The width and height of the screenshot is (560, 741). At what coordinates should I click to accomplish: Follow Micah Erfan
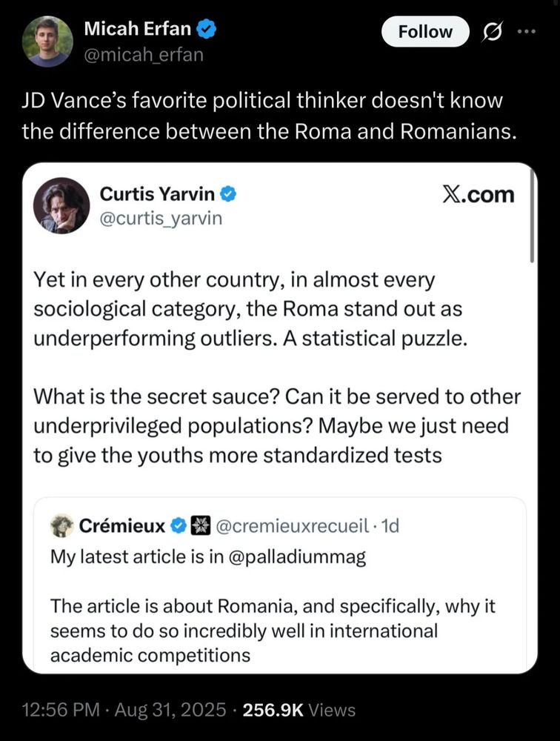pyautogui.click(x=424, y=32)
